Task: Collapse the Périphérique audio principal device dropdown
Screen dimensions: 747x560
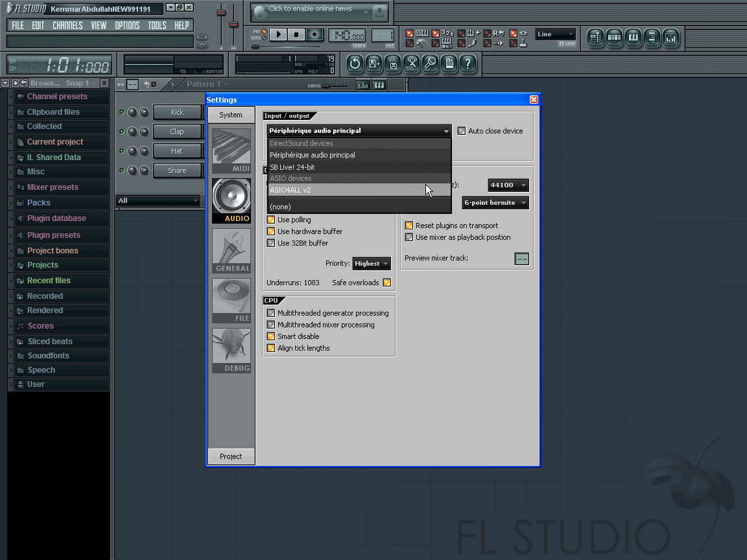Action: click(x=359, y=130)
